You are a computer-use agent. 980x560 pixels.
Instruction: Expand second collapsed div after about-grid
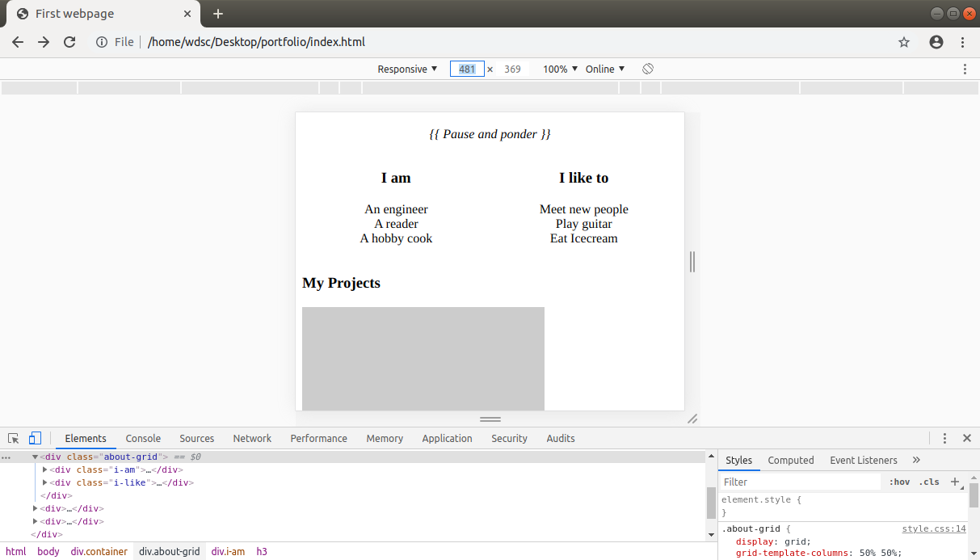(x=35, y=521)
